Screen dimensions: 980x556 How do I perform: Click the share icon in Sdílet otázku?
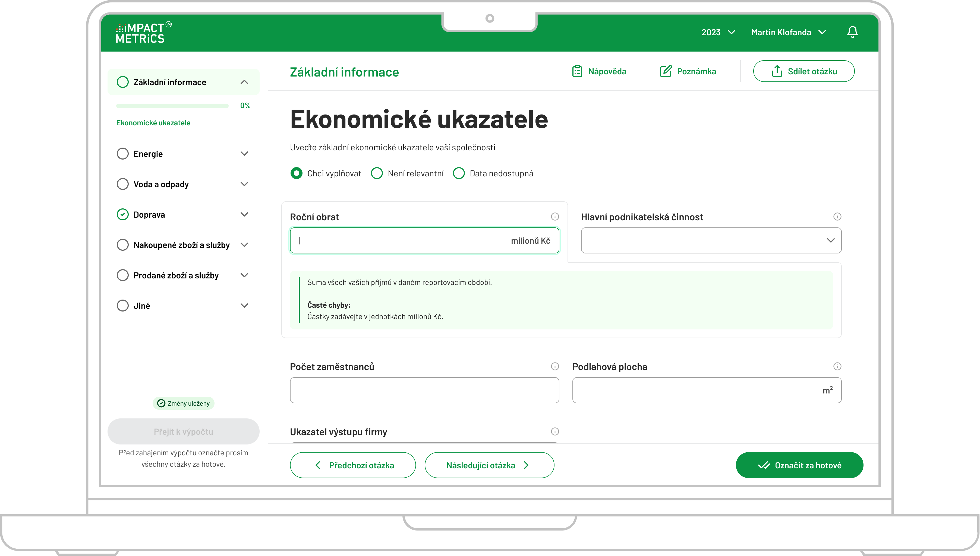point(777,71)
